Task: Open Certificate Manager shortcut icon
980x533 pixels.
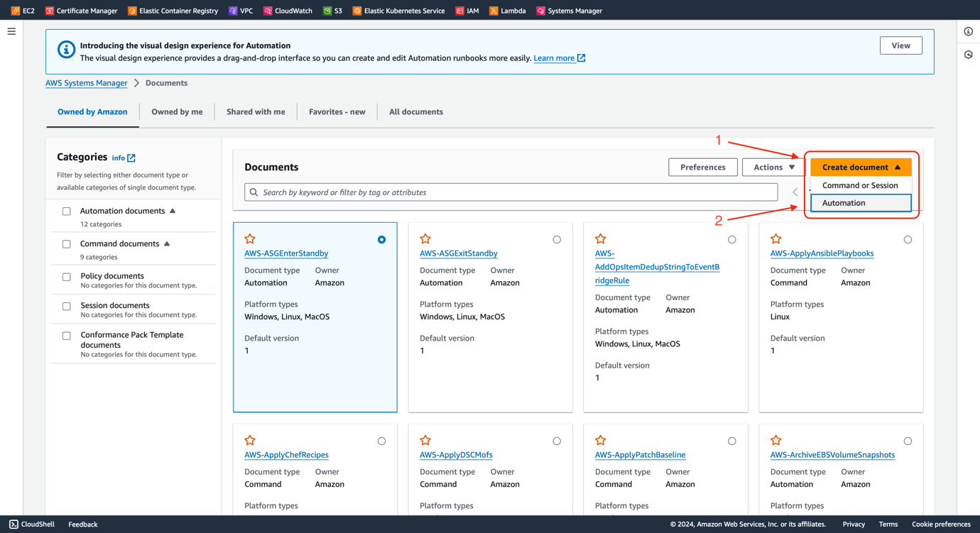Action: coord(50,11)
